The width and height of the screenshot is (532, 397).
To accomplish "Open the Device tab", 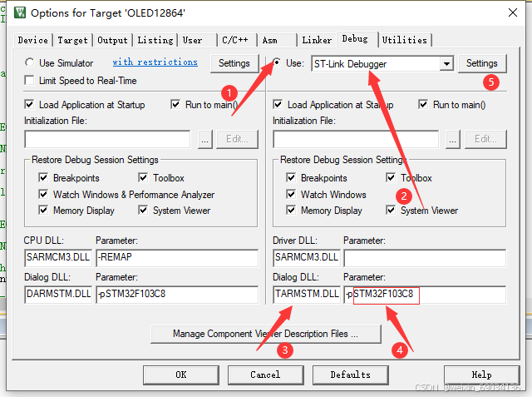I will click(x=33, y=40).
